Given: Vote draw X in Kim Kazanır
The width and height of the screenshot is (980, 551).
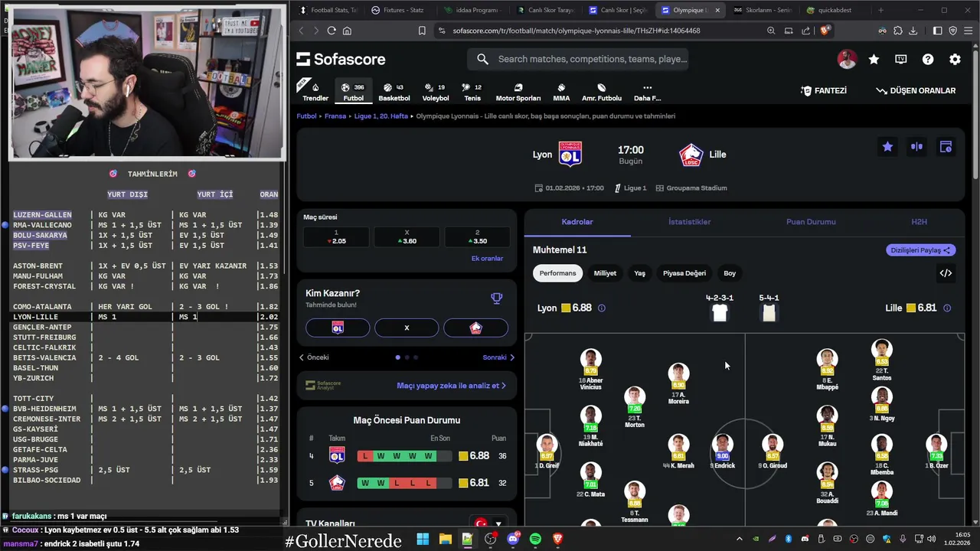Looking at the screenshot, I should [407, 328].
